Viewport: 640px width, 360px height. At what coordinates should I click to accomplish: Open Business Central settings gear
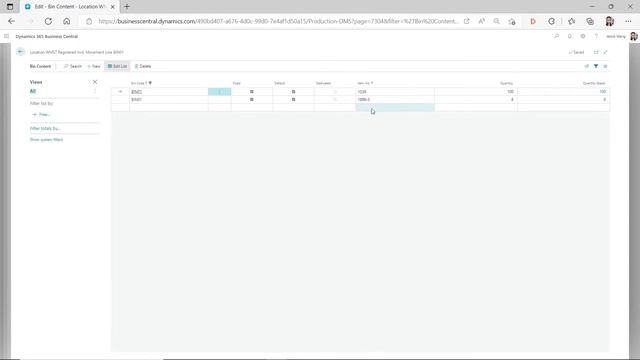coord(583,36)
